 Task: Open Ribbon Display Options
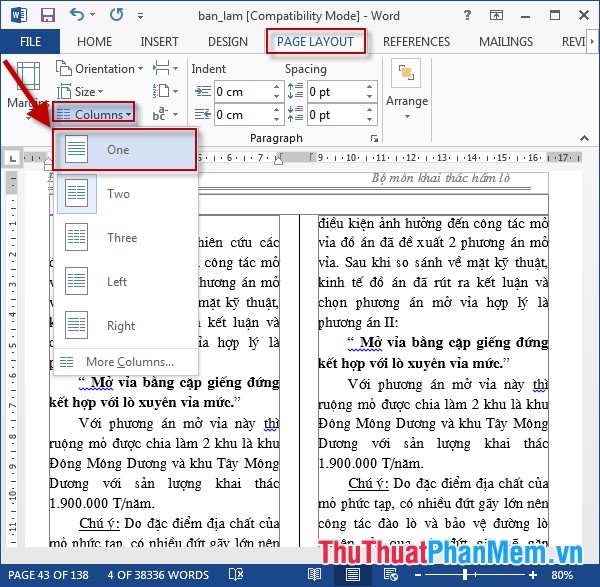point(496,15)
